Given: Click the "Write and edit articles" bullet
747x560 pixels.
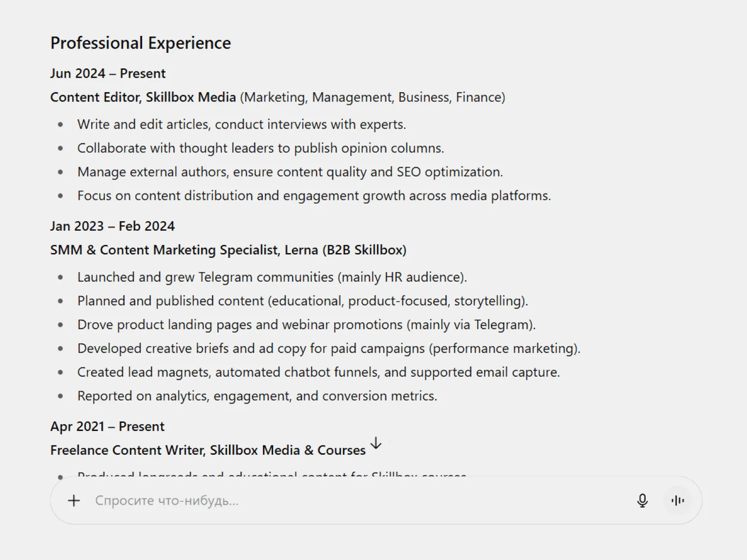Looking at the screenshot, I should click(x=242, y=125).
